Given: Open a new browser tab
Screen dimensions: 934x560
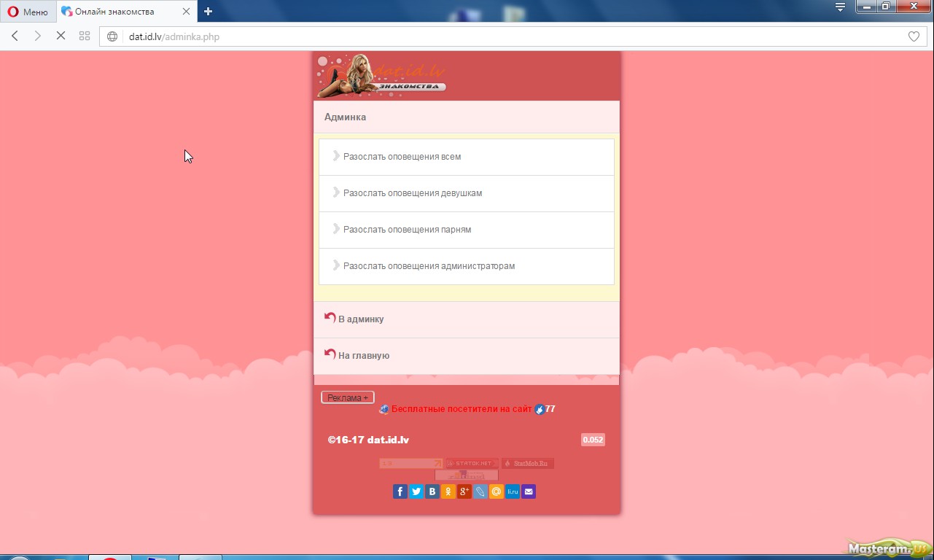Looking at the screenshot, I should coord(208,12).
